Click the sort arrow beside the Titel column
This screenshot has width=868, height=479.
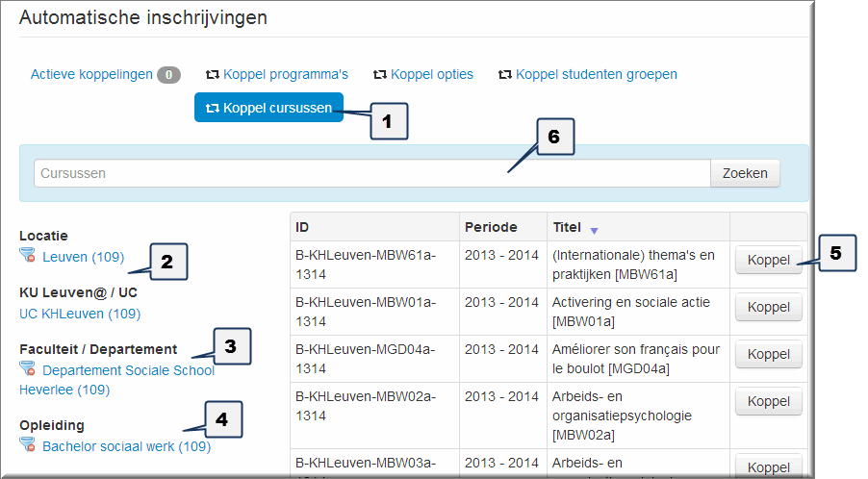pos(594,231)
